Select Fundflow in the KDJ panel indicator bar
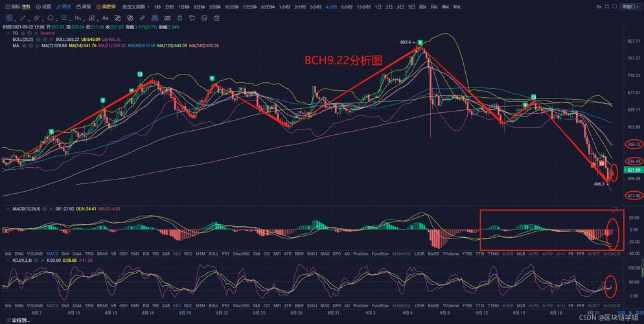Screen dimensions: 644x324 [x=380, y=305]
